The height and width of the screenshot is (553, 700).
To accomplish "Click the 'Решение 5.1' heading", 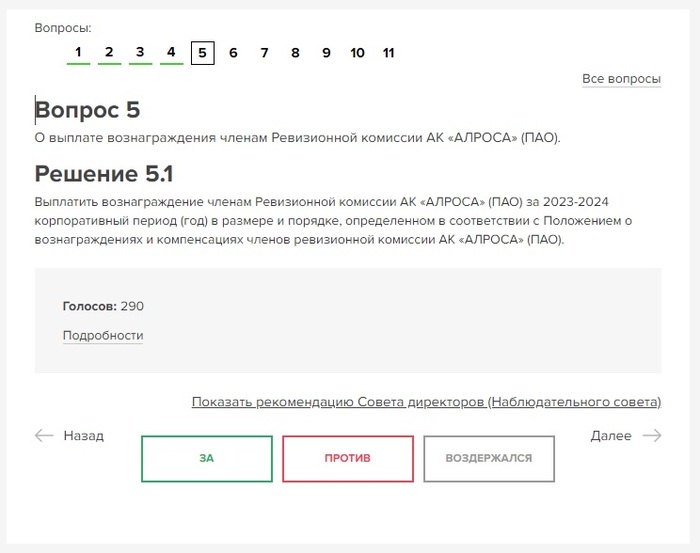I will point(104,174).
